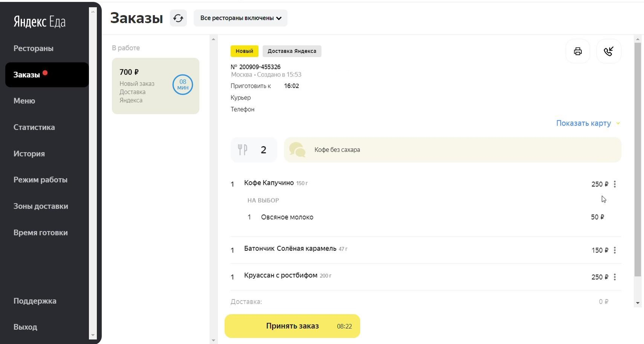Click the refresh orders icon
644x344 pixels.
pos(178,18)
